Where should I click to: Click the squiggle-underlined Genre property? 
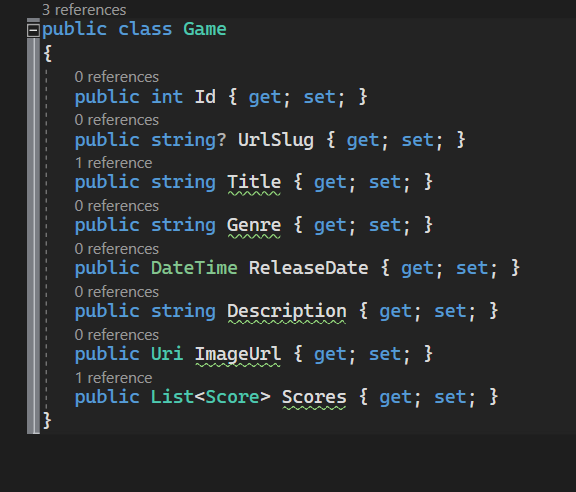[254, 226]
